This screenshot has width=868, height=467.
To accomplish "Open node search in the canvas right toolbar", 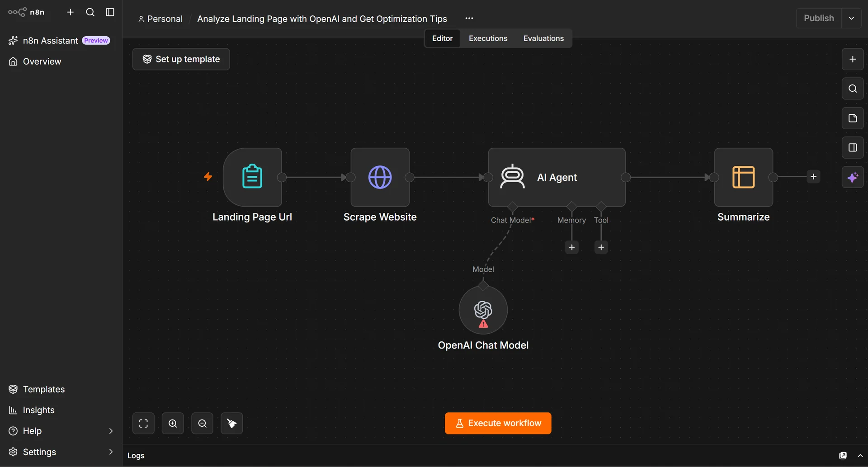I will [x=853, y=89].
